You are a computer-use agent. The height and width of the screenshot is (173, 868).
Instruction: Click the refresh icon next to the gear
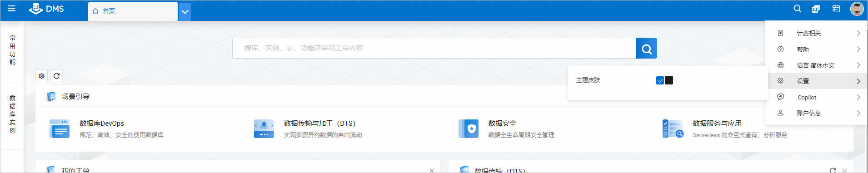(x=56, y=76)
